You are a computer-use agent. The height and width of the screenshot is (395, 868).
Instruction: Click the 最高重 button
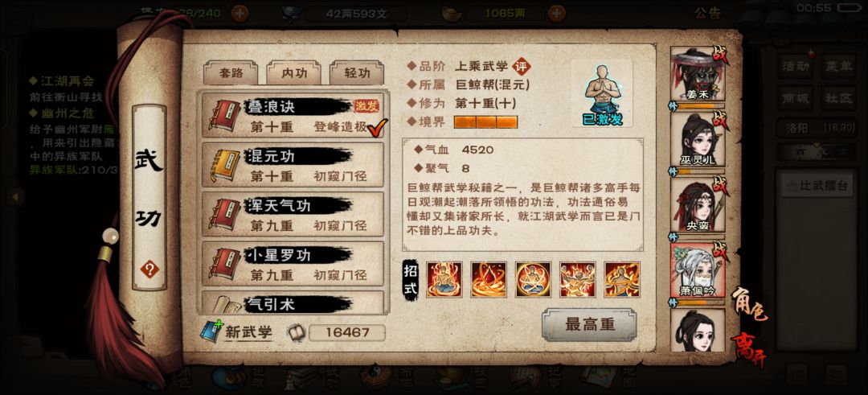pos(589,325)
